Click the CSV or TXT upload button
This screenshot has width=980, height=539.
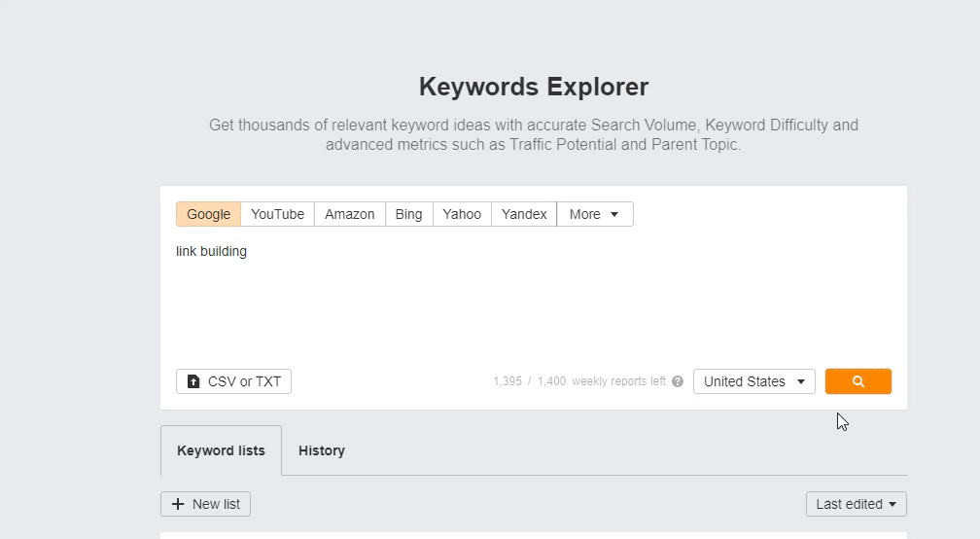(233, 381)
